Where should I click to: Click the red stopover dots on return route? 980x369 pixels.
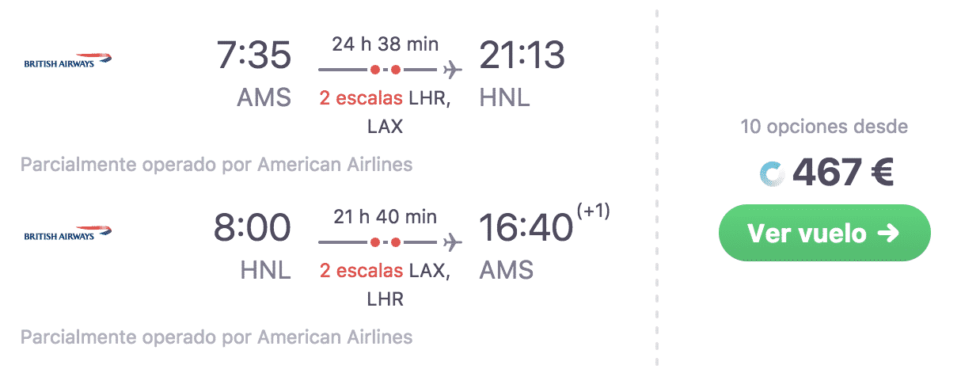[385, 242]
